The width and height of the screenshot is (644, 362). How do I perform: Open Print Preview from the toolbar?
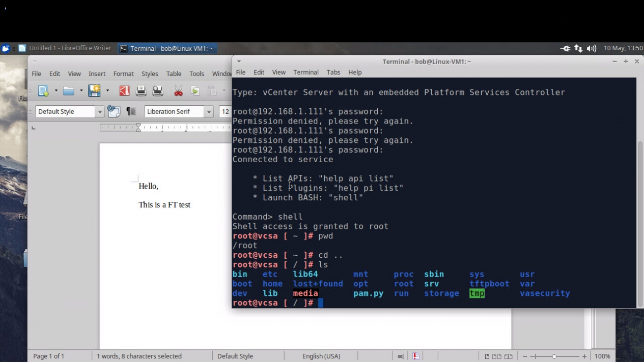158,91
